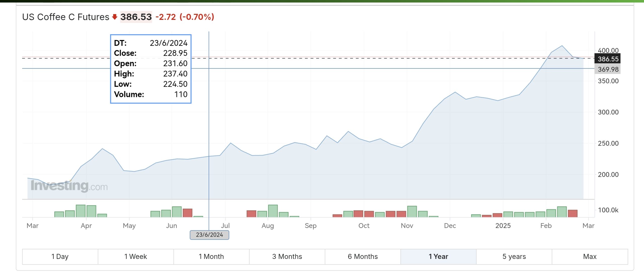Click the tall green volume bar near Nov

412,212
